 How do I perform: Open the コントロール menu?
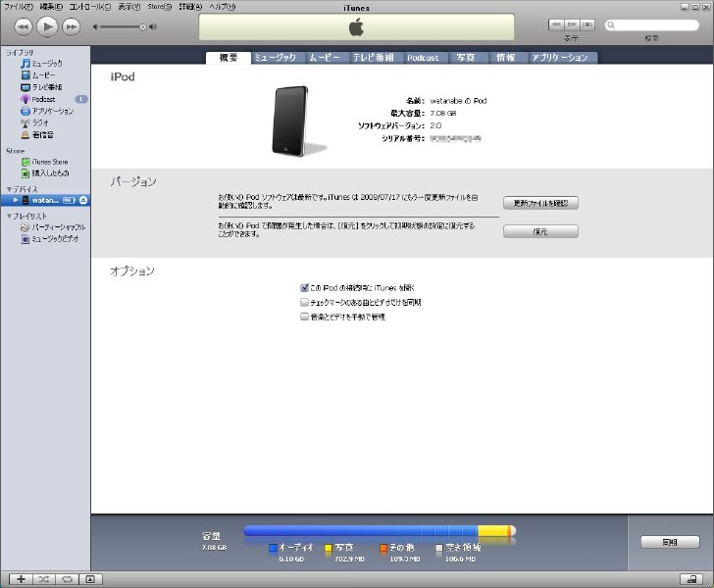coord(90,7)
